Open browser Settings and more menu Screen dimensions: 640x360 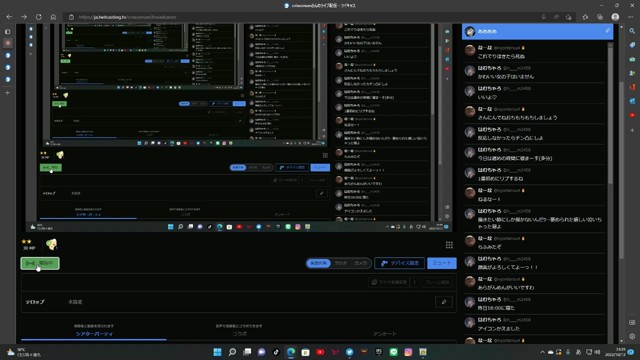pos(630,17)
